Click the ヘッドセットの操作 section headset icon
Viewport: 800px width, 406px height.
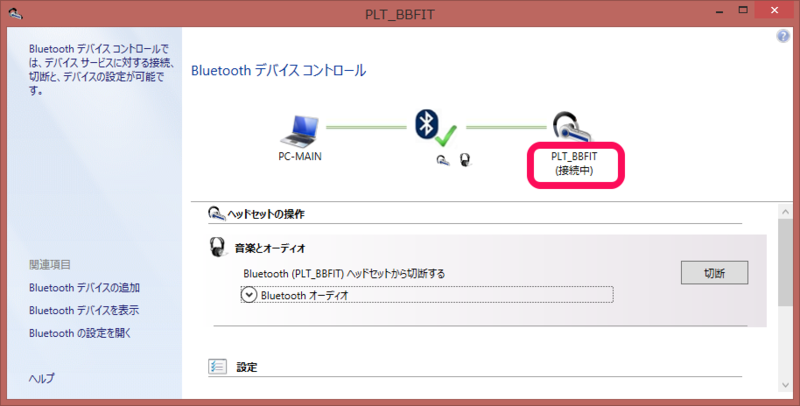coord(216,213)
